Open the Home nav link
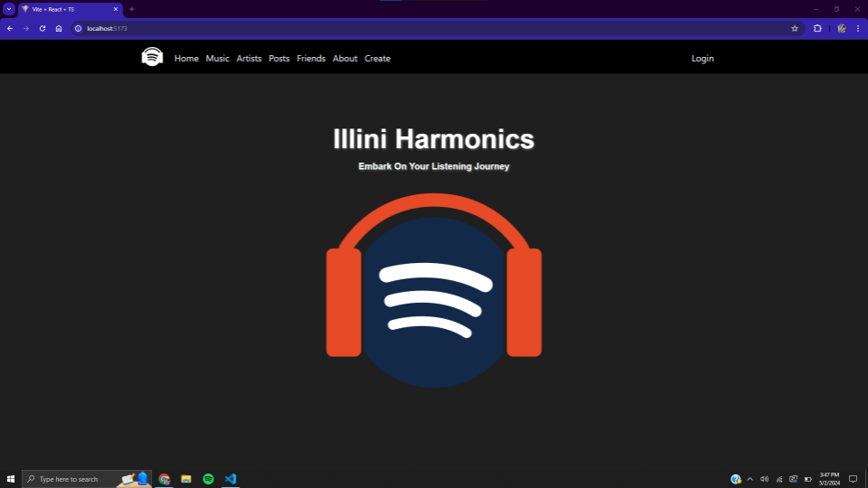 tap(186, 59)
